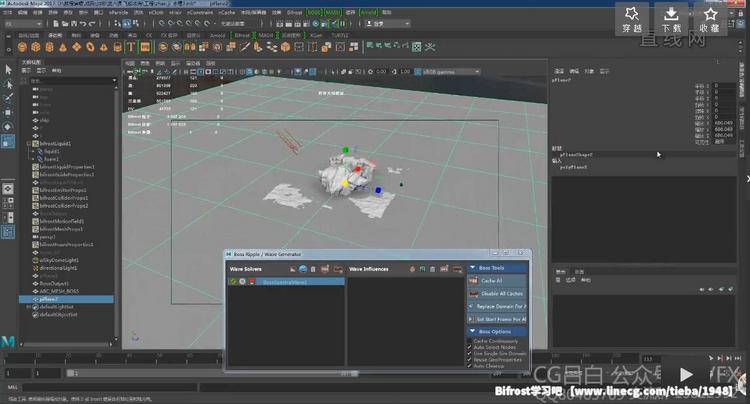Collapse the Boss Tools section
The image size is (750, 404).
point(473,268)
